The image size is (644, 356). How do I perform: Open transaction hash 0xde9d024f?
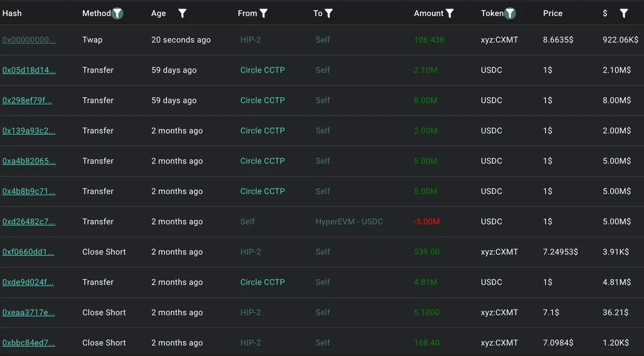pos(28,282)
